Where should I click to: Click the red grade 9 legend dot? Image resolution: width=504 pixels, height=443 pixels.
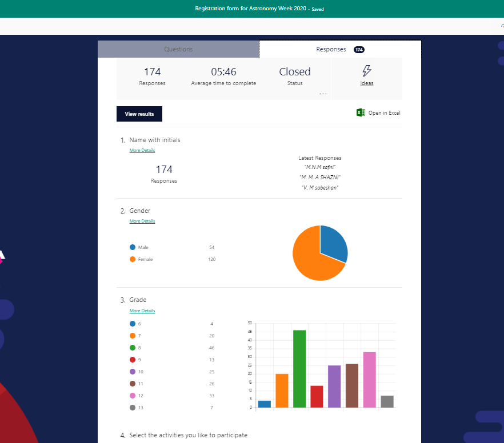click(x=133, y=360)
